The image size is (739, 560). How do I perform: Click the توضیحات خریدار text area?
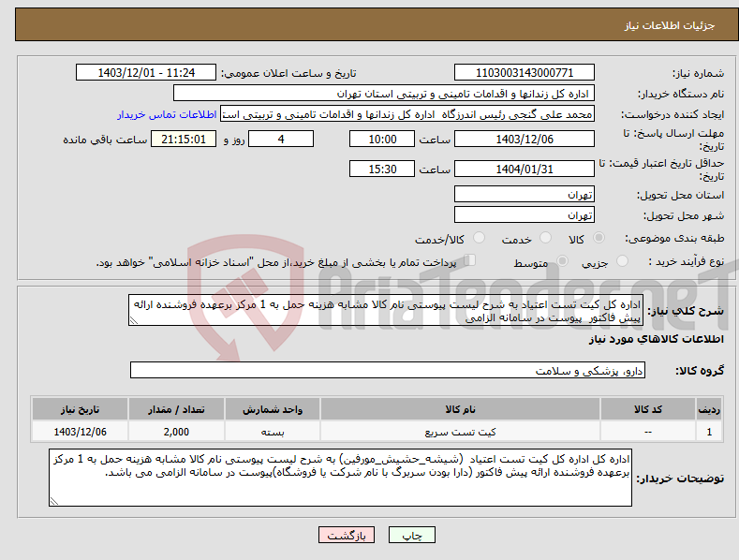pos(340,478)
